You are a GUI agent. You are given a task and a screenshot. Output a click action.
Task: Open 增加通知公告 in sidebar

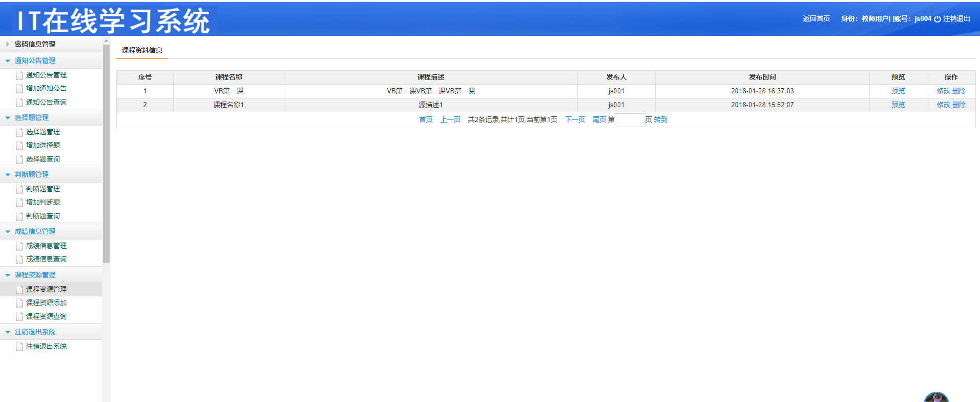(x=46, y=88)
